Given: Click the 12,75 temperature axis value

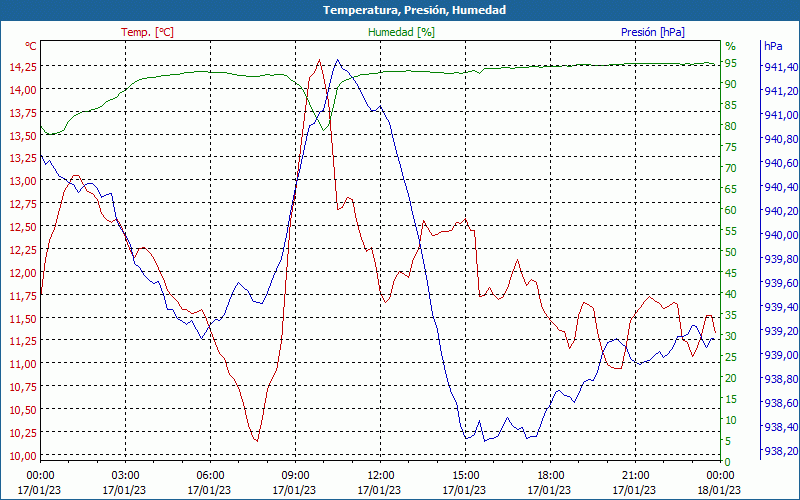Looking at the screenshot, I should (x=23, y=204).
